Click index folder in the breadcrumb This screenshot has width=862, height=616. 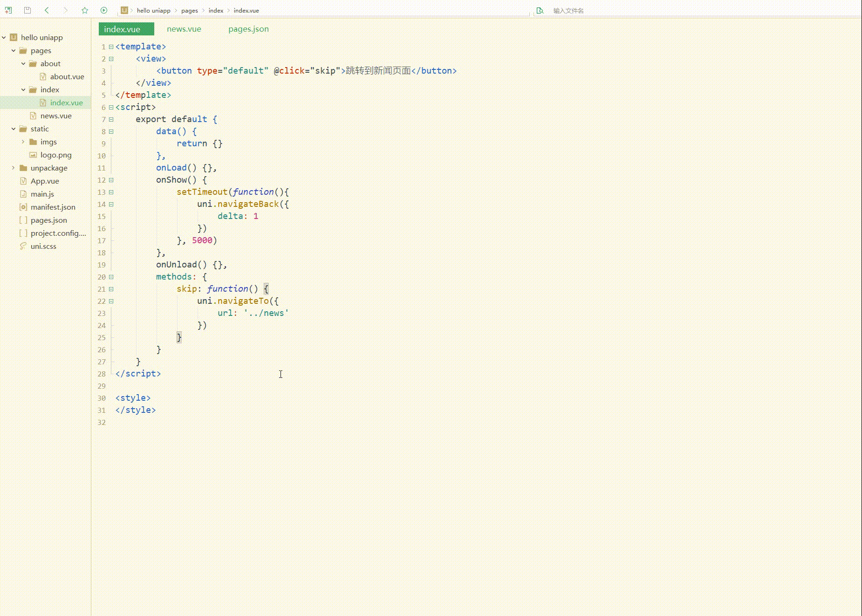tap(216, 10)
